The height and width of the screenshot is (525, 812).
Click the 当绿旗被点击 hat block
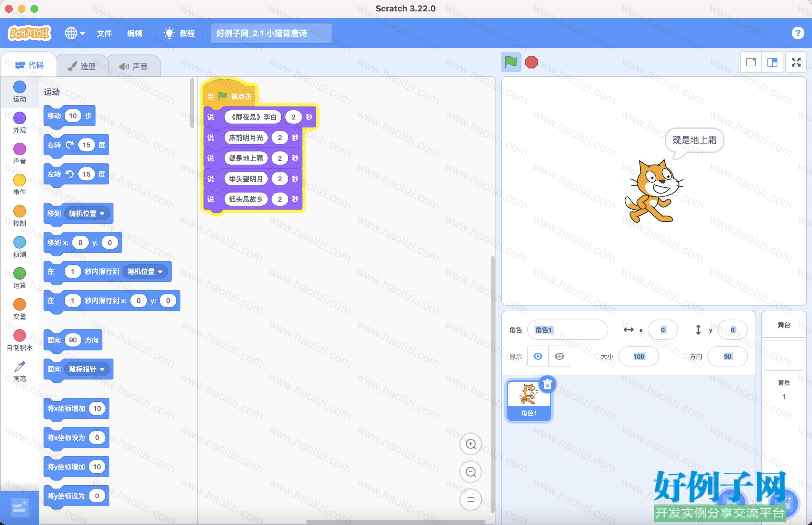click(229, 94)
